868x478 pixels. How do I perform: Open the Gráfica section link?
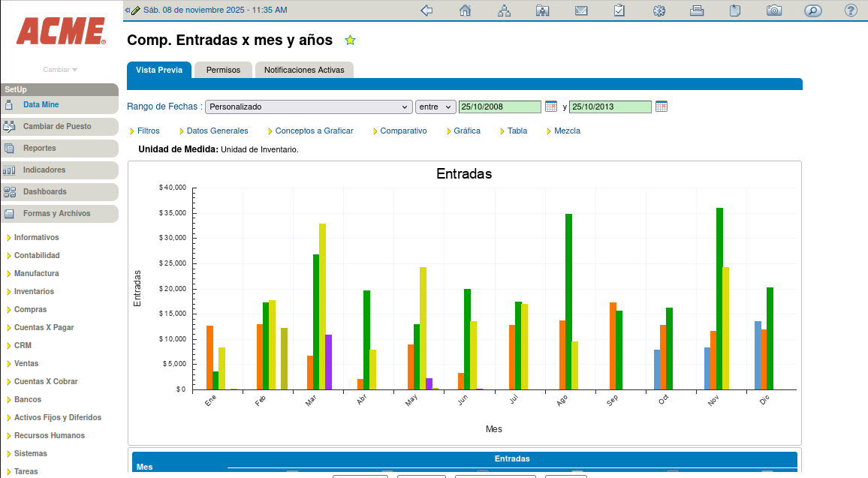tap(466, 131)
